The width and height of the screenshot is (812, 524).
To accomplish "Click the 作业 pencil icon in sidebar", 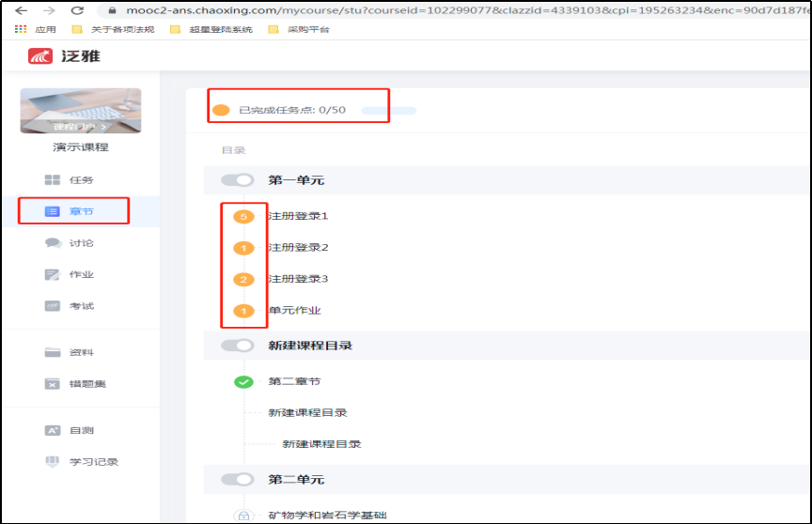I will (53, 274).
